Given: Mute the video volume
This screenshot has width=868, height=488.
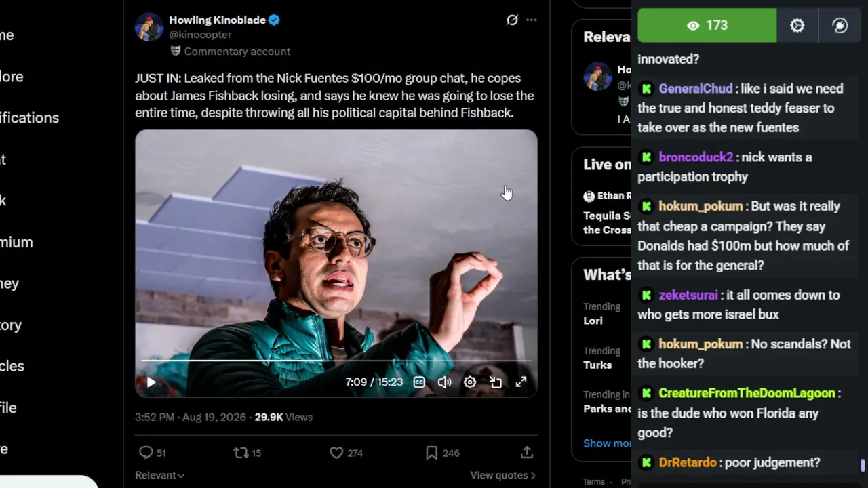Looking at the screenshot, I should (x=444, y=382).
